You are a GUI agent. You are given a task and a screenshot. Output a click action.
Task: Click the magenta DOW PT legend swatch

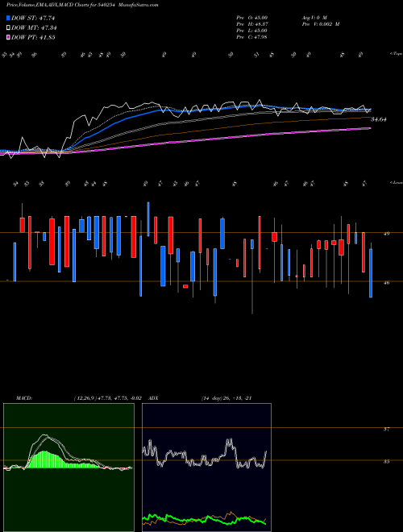click(9, 37)
